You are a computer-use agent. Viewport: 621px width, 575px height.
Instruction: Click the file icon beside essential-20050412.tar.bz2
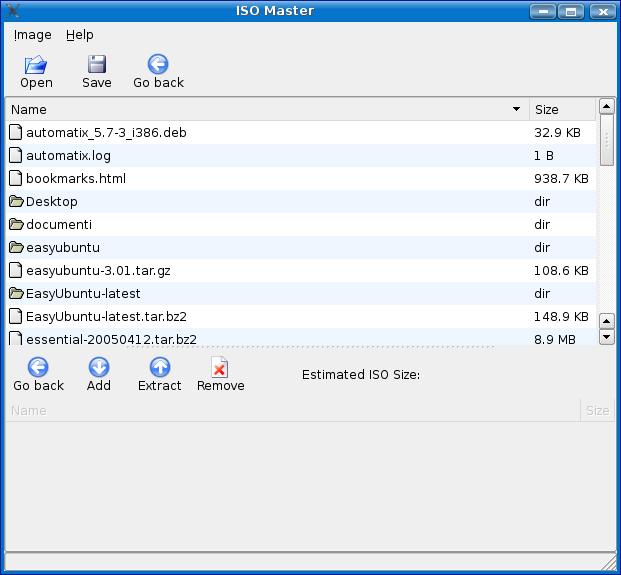pos(15,338)
